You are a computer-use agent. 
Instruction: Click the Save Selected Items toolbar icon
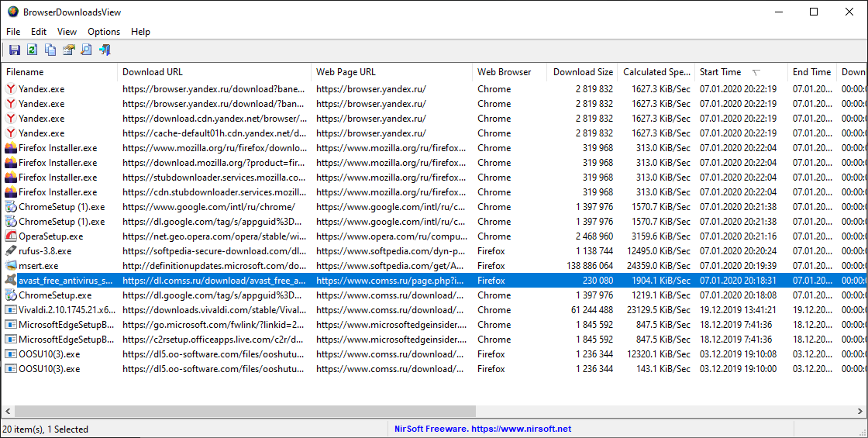[15, 50]
